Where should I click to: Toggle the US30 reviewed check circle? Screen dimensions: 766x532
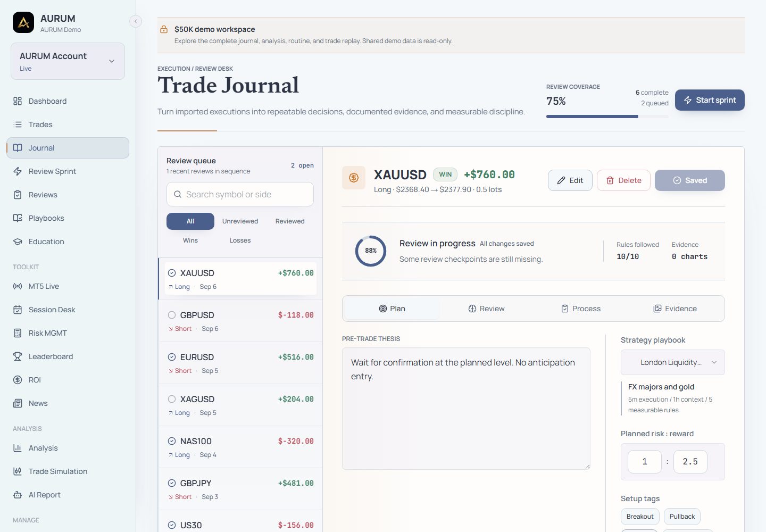tap(172, 525)
